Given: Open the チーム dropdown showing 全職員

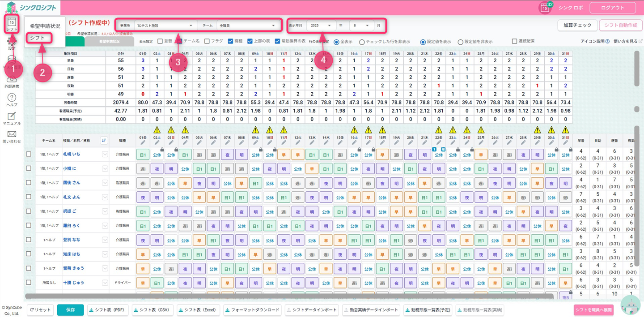Looking at the screenshot, I should point(248,26).
